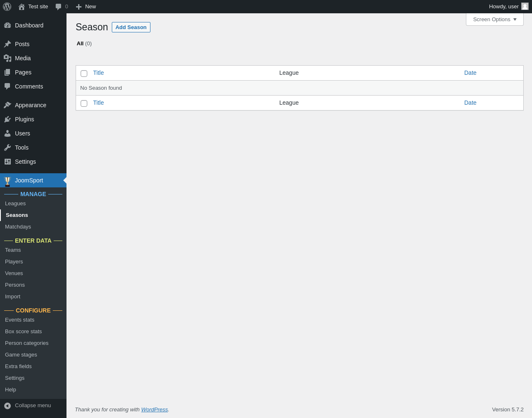Sort by Date in table header
This screenshot has width=532, height=418.
470,73
